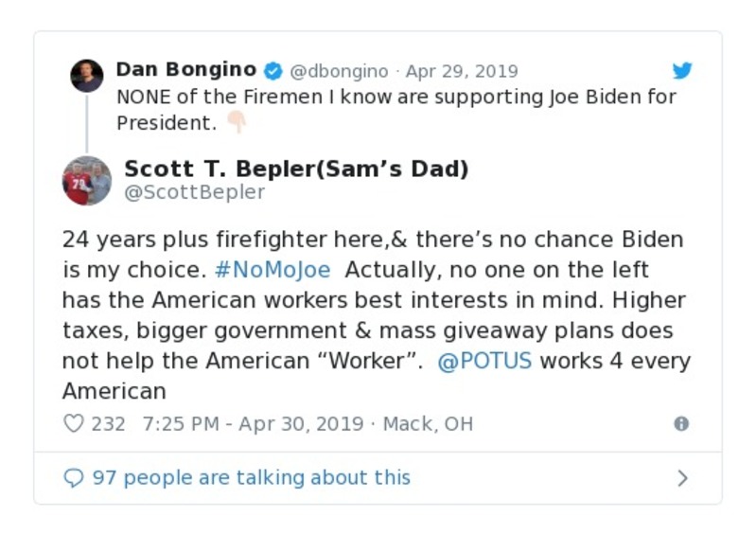Image resolution: width=756 pixels, height=552 pixels.
Task: Expand the conversation with the right chevron
Action: [x=683, y=478]
